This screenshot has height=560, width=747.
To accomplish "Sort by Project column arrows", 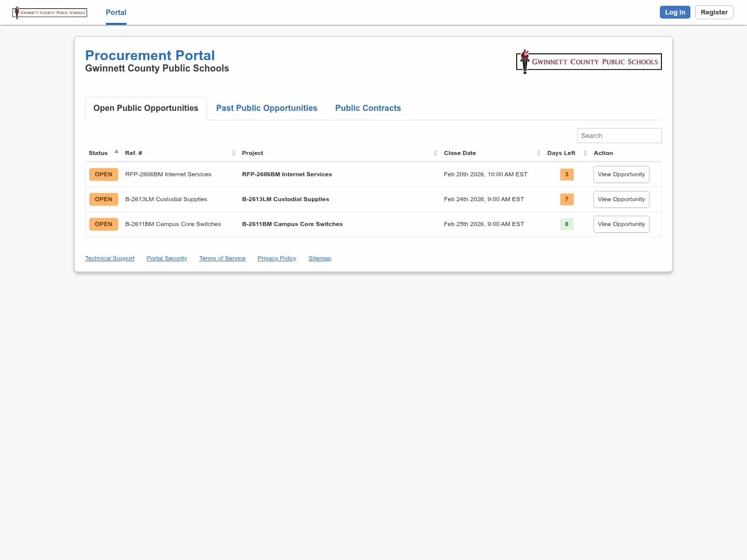I will [435, 153].
